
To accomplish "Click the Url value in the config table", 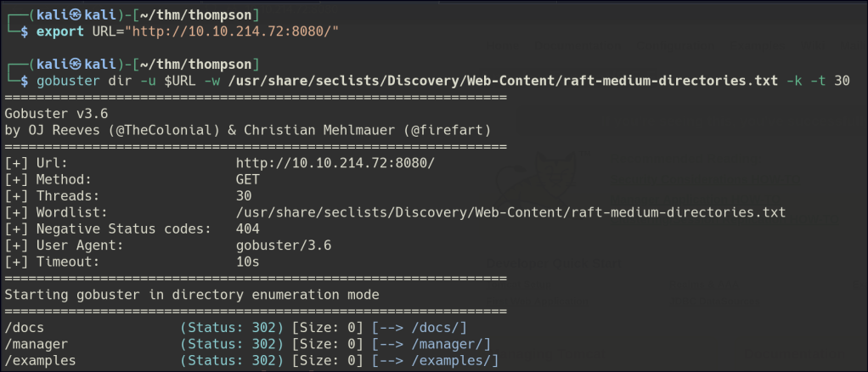I will 335,163.
